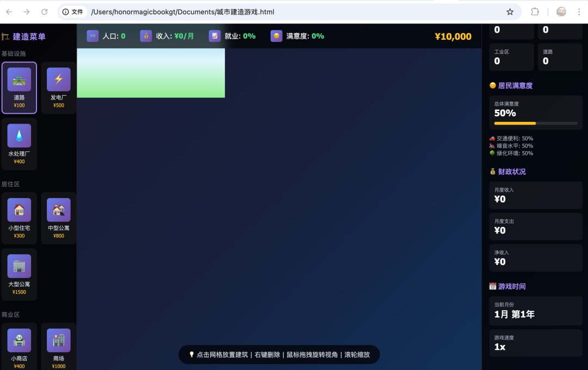The height and width of the screenshot is (370, 588).
Task: Choose the 商场 mall building
Action: (x=58, y=347)
